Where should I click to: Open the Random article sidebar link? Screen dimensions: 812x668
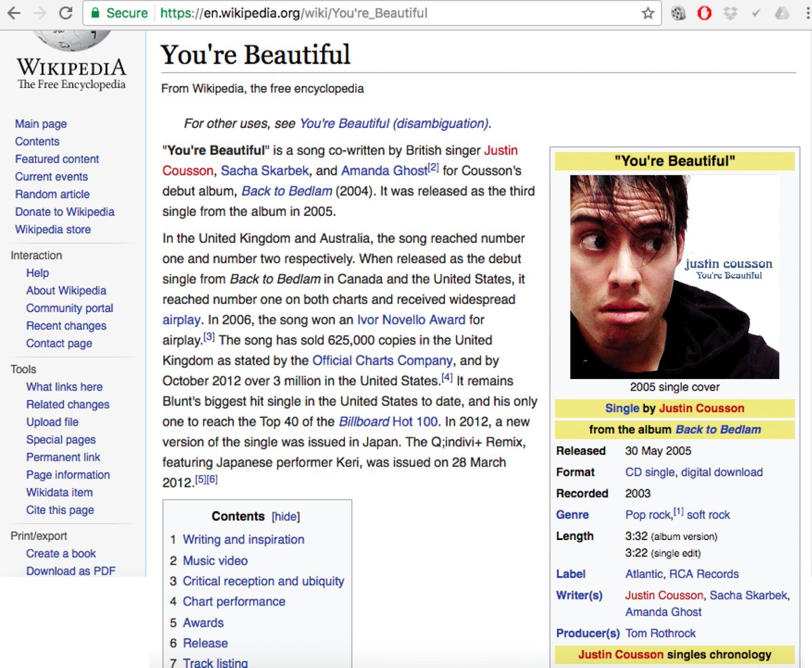click(52, 194)
